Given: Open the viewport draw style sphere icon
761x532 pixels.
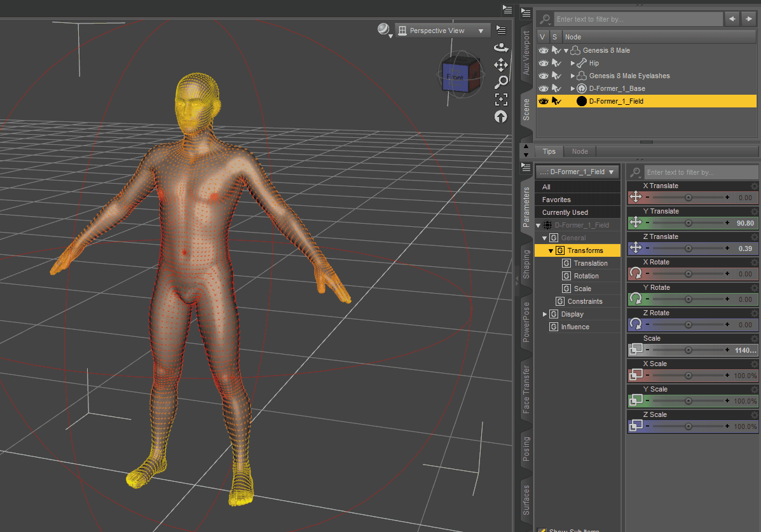Looking at the screenshot, I should (382, 29).
